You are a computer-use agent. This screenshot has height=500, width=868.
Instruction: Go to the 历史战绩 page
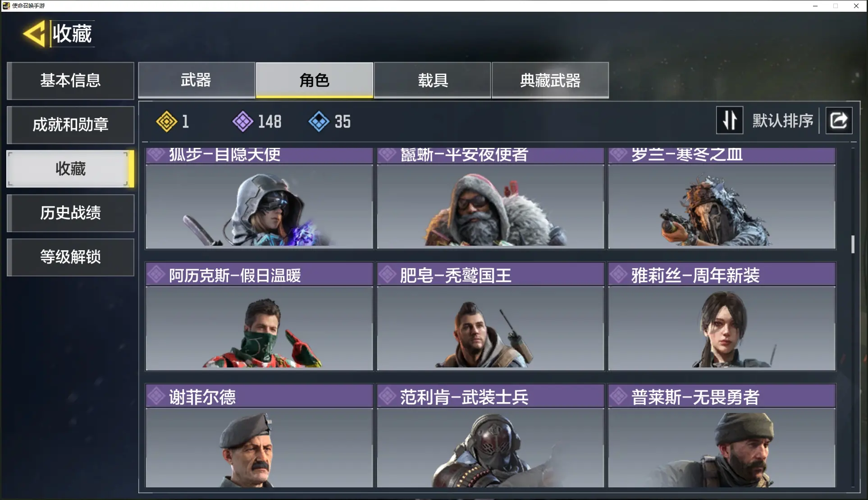pyautogui.click(x=70, y=213)
